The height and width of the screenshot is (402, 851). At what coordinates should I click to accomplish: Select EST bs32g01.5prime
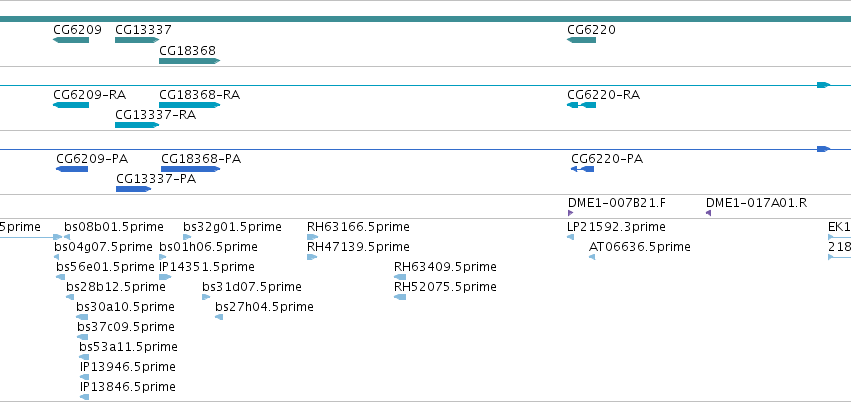pyautogui.click(x=187, y=237)
